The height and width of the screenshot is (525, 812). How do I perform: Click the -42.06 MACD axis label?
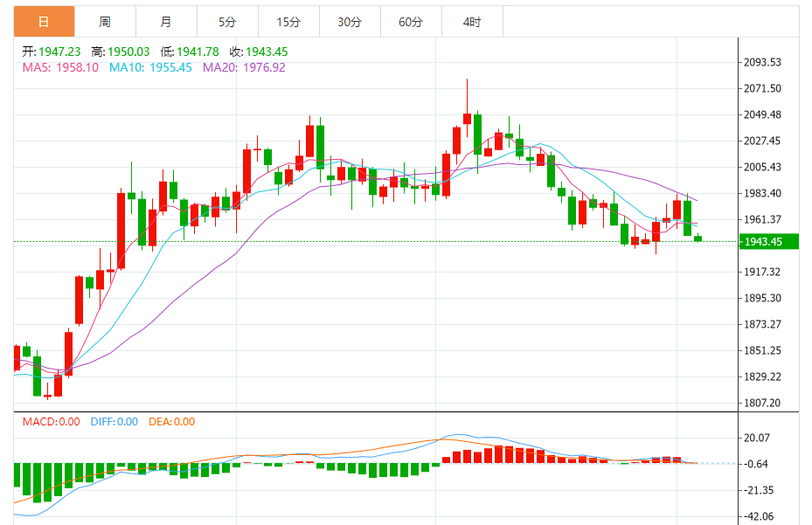[758, 516]
